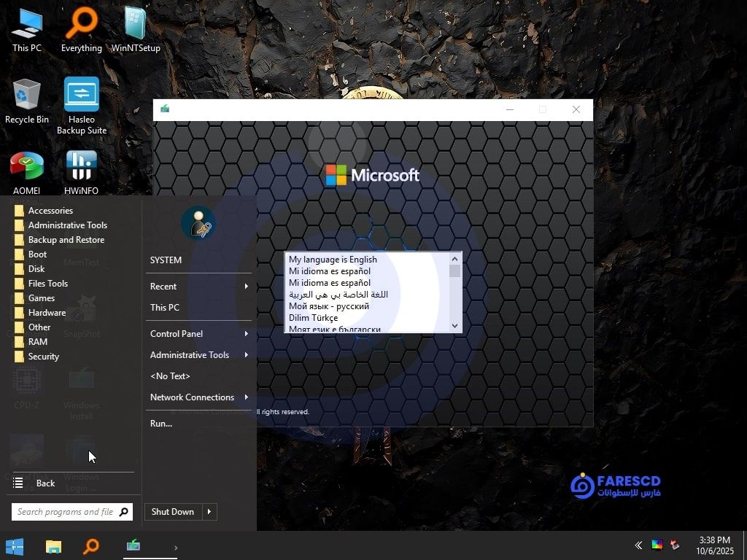Open the HWiNFO desktop icon

[81, 171]
